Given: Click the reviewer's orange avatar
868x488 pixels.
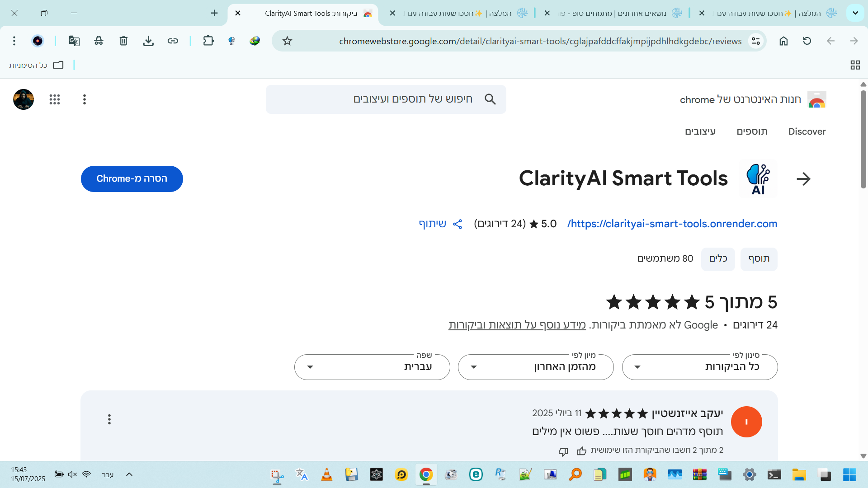Looking at the screenshot, I should [x=746, y=422].
